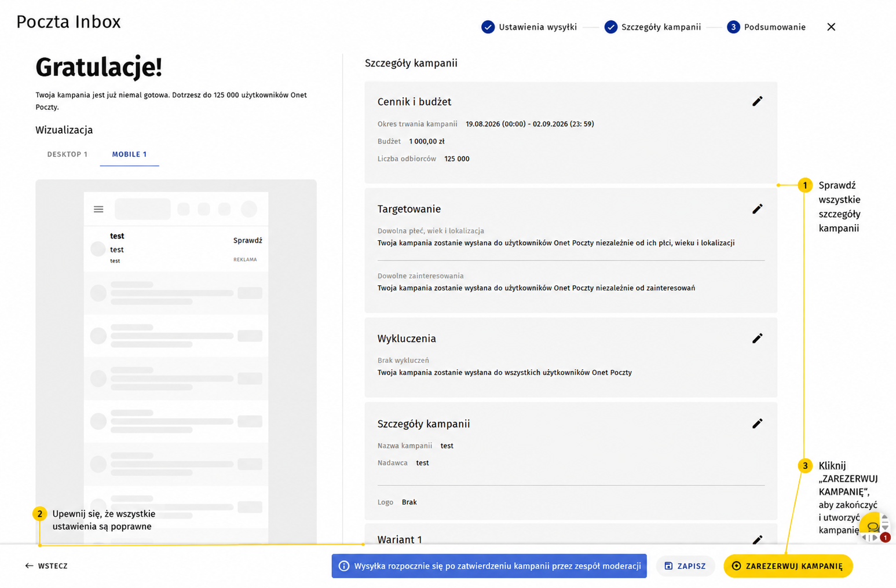The height and width of the screenshot is (588, 896).
Task: Click the test ad row in preview
Action: coord(176,248)
